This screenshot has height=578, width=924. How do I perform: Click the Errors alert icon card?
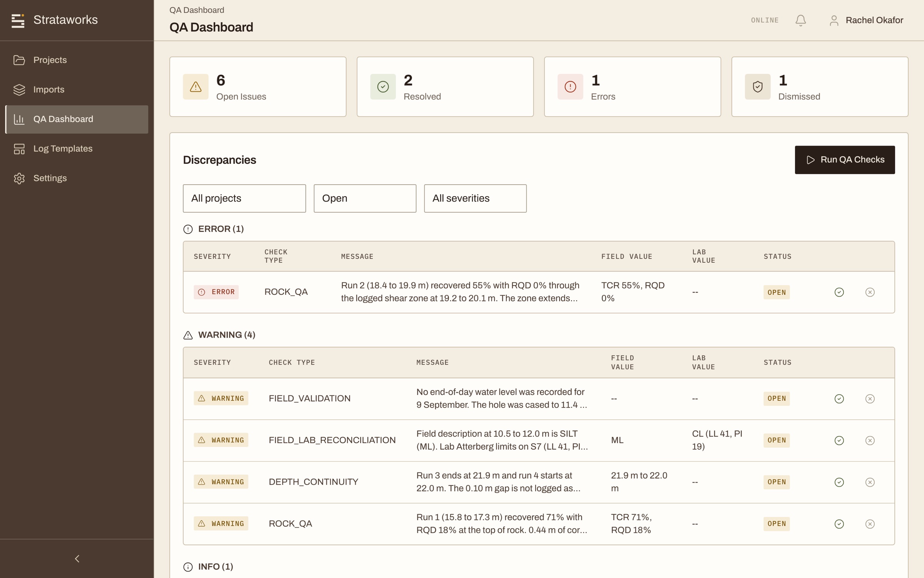[570, 87]
